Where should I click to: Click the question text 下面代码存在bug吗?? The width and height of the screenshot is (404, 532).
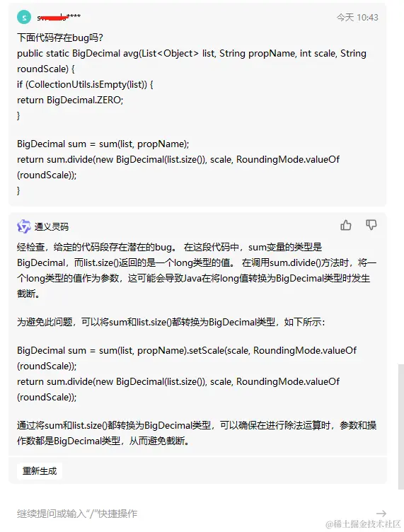pos(60,37)
